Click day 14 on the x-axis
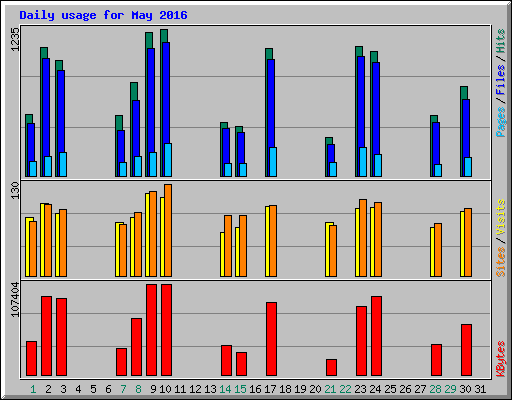This screenshot has width=512, height=400. (225, 389)
